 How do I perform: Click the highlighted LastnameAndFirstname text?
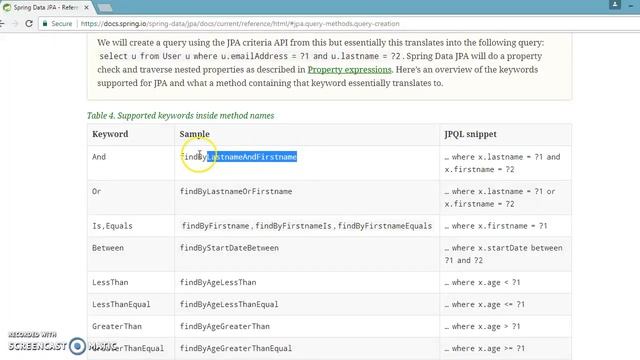(252, 157)
